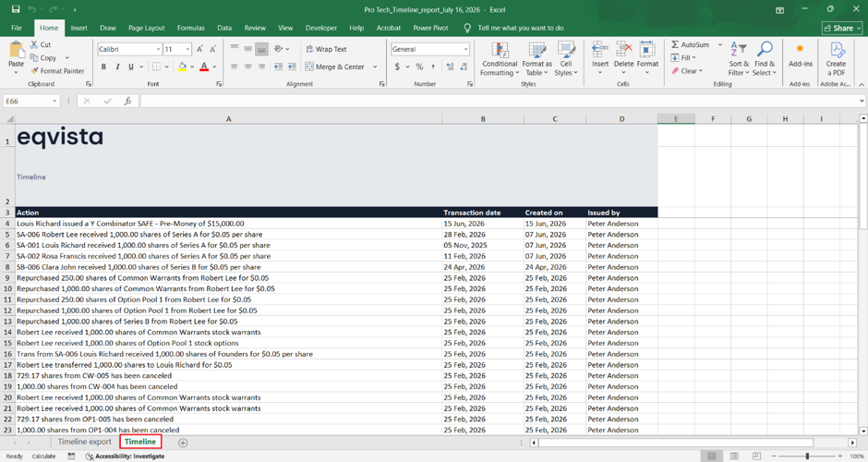Expand the Name Box dropdown arrow
The height and width of the screenshot is (462, 868).
pos(54,102)
